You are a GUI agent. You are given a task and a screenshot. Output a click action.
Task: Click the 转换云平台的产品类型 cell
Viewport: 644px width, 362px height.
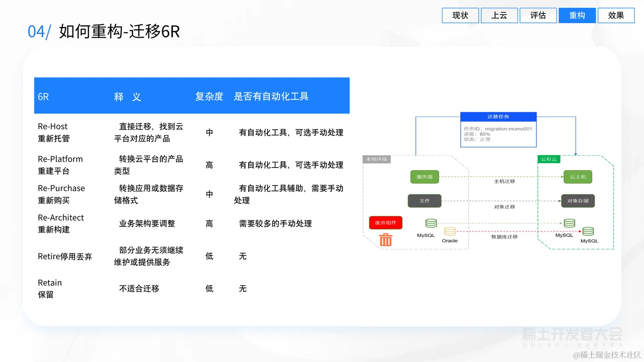click(149, 165)
